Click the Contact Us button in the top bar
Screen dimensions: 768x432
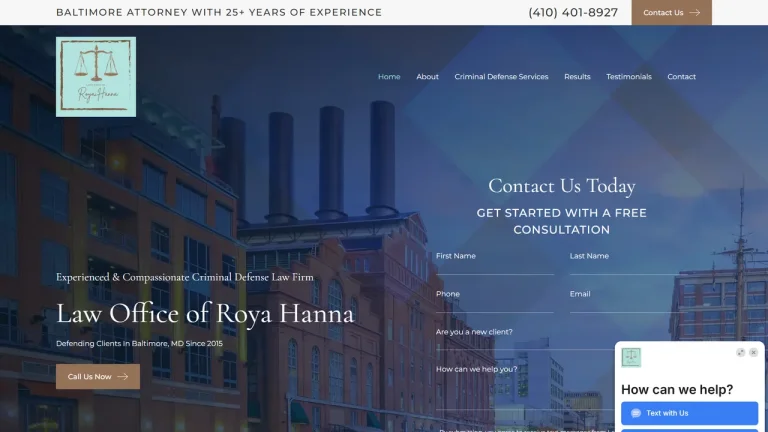[672, 13]
